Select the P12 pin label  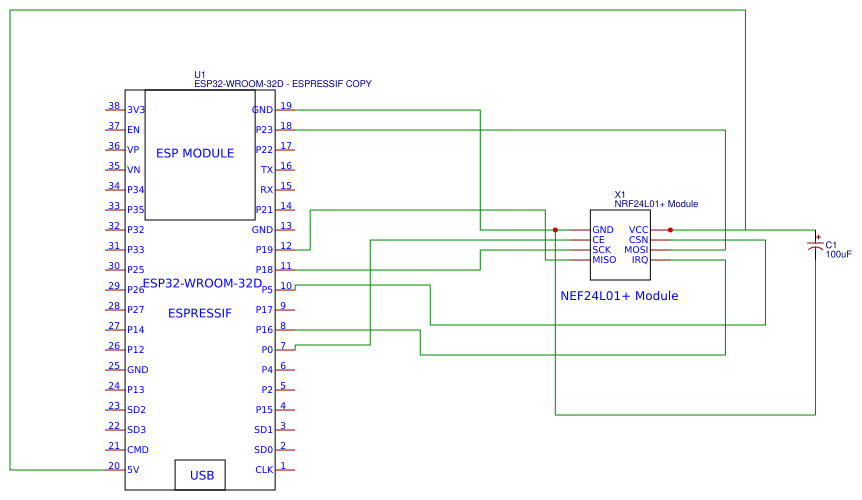[136, 349]
